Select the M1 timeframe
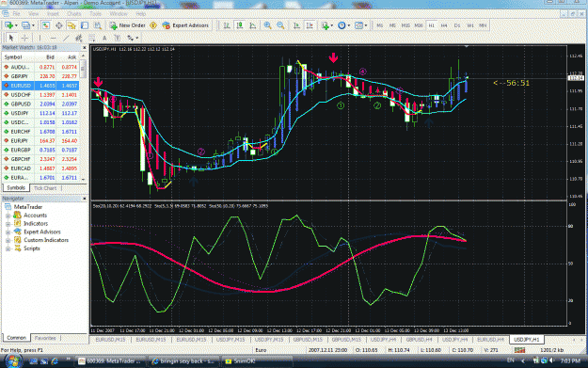Screen dimensions: 588x368 [379, 25]
